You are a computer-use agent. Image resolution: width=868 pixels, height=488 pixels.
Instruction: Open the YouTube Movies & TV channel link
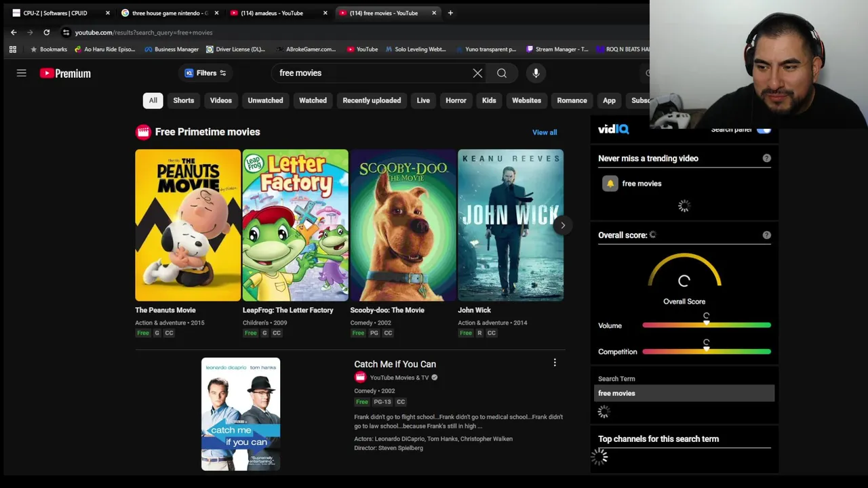pyautogui.click(x=399, y=378)
